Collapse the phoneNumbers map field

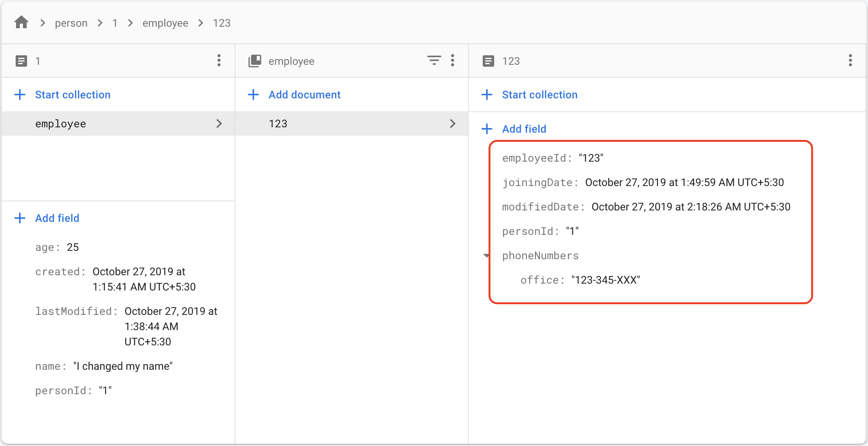(486, 255)
